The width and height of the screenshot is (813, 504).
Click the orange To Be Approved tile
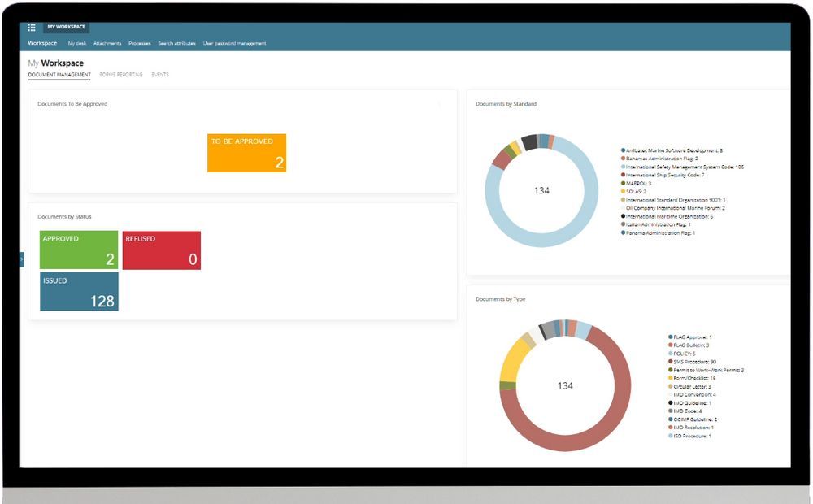point(246,153)
